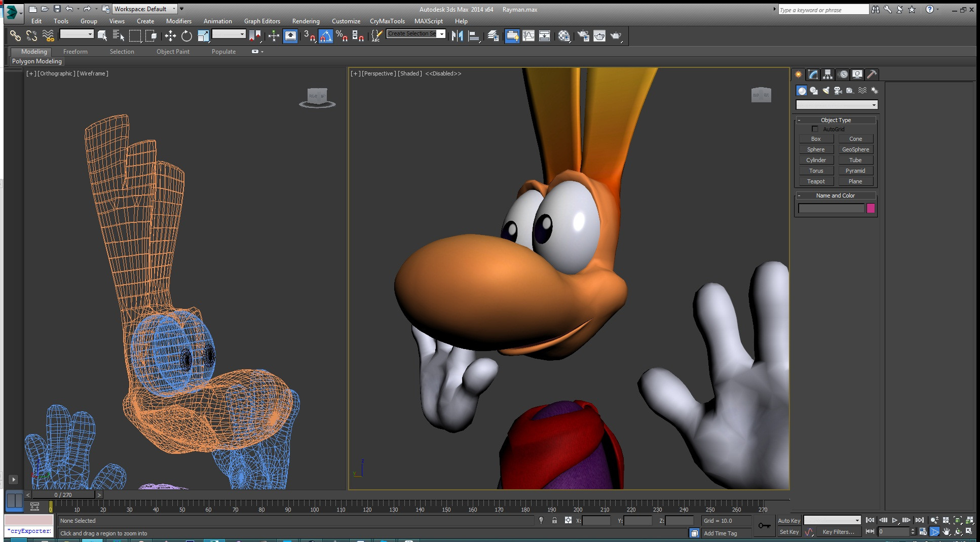980x542 pixels.
Task: Activate Bind to Space Warp tool
Action: (x=48, y=35)
